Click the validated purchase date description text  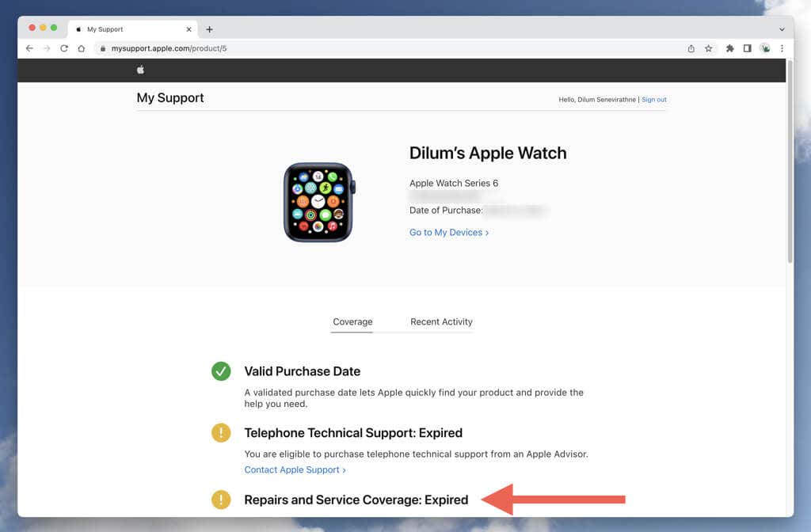(413, 398)
